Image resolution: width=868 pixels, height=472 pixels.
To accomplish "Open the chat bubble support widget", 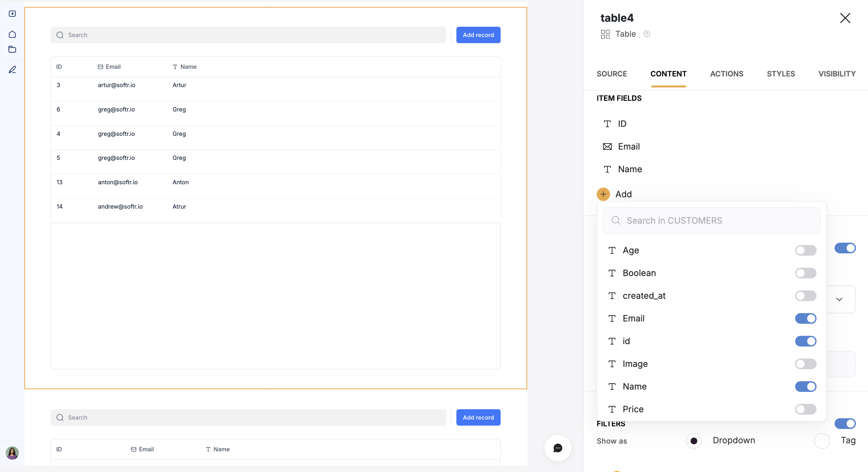I will tap(558, 448).
